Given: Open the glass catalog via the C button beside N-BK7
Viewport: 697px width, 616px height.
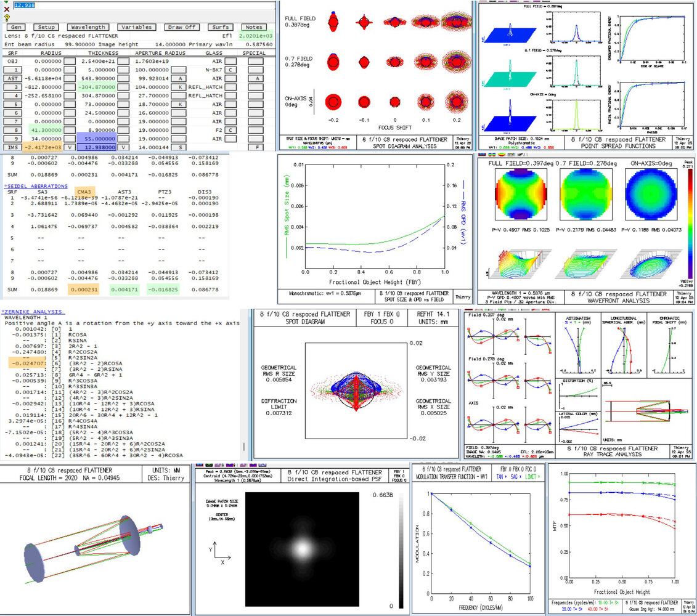Looking at the screenshot, I should pos(229,68).
